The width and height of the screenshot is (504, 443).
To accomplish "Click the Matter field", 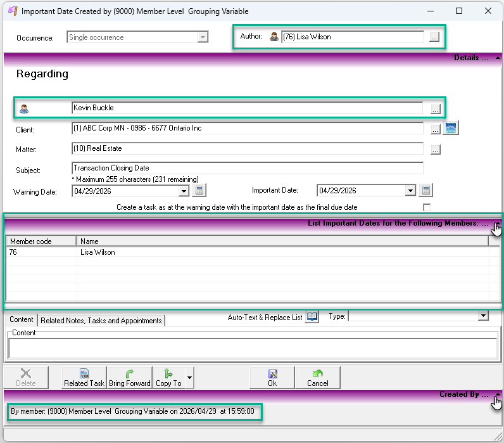I will click(247, 148).
